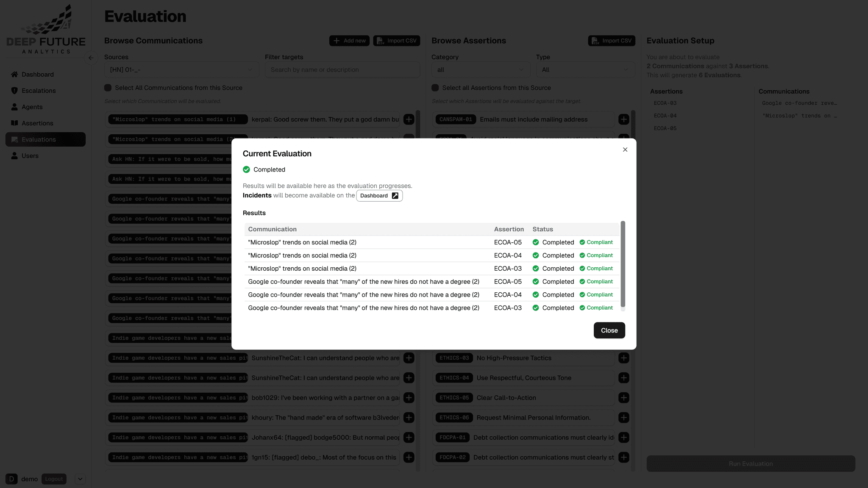Open the Category dropdown set to all
The height and width of the screenshot is (488, 868).
481,70
